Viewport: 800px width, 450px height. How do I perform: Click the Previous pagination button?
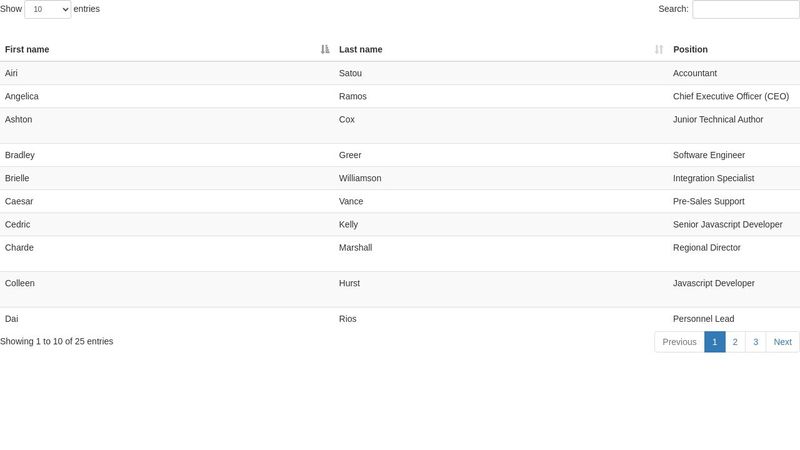click(679, 342)
